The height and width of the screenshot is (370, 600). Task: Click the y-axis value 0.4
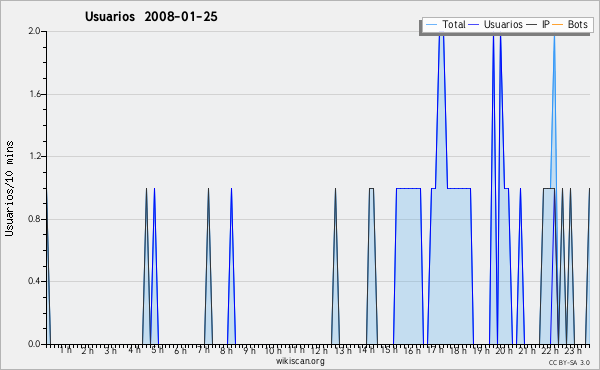tap(34, 281)
